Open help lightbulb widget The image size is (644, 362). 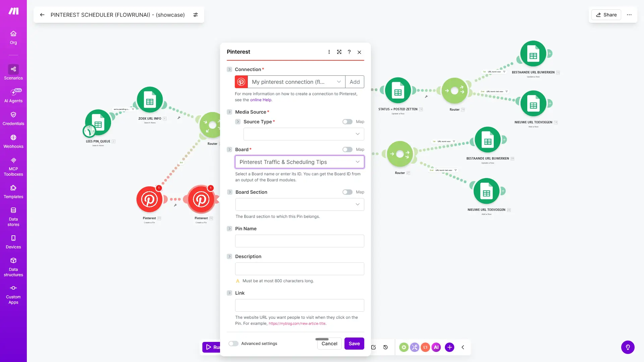point(628,347)
